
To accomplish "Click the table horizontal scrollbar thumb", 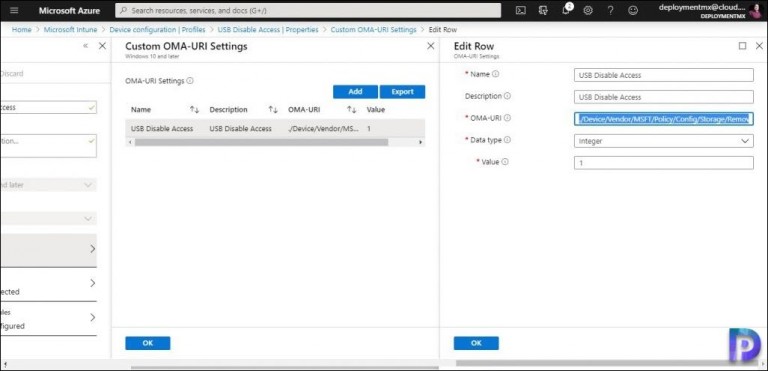I will coord(262,142).
